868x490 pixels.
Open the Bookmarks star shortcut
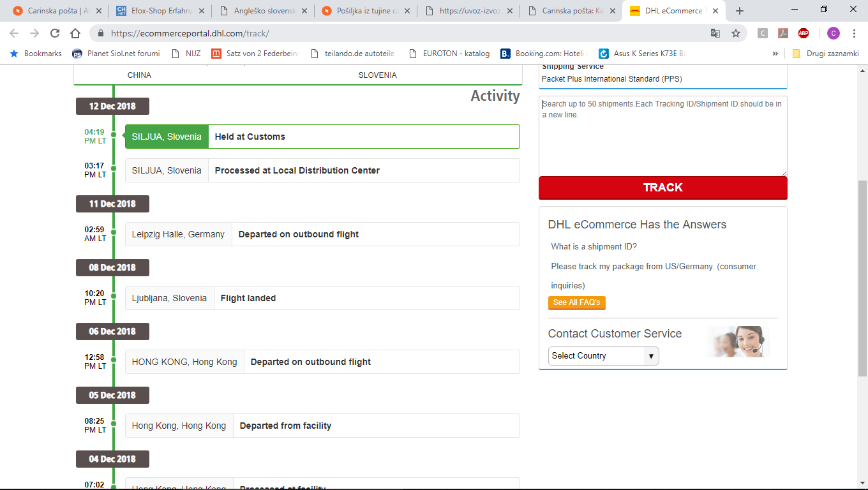36,54
